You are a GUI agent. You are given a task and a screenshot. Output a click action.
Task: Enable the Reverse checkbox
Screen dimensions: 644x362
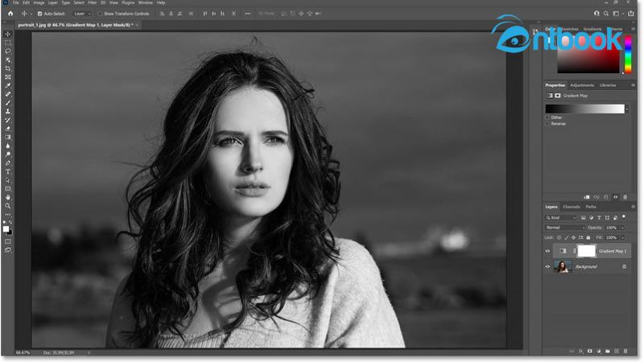click(x=547, y=124)
